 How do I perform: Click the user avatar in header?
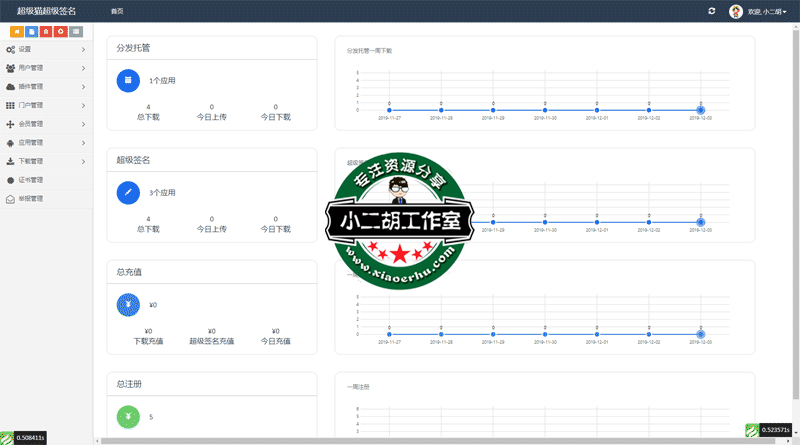[737, 11]
